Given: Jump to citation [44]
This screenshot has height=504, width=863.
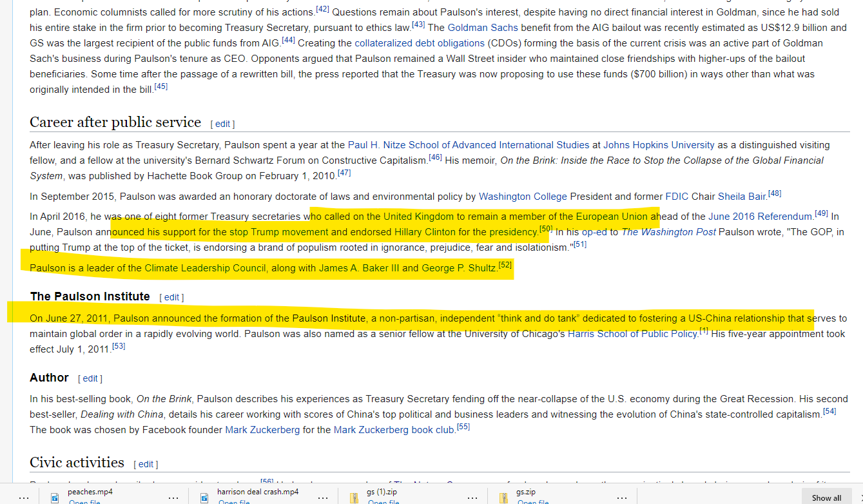Looking at the screenshot, I should tap(288, 40).
